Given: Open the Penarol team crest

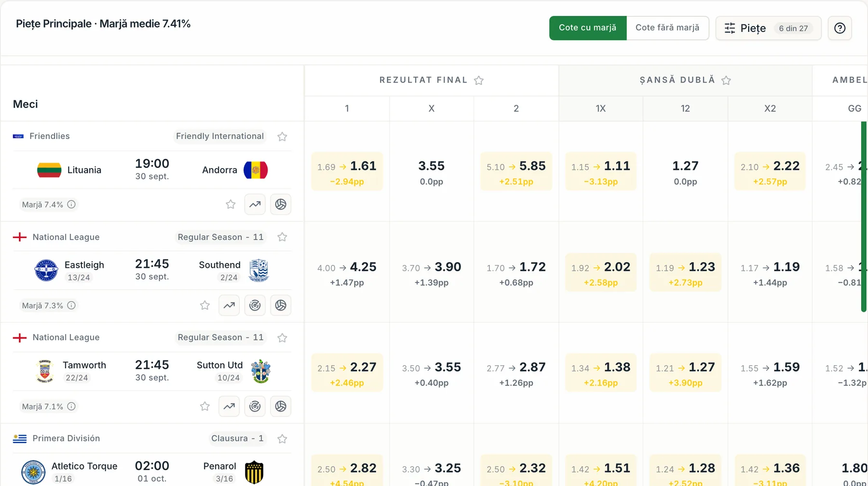Looking at the screenshot, I should pos(254,472).
